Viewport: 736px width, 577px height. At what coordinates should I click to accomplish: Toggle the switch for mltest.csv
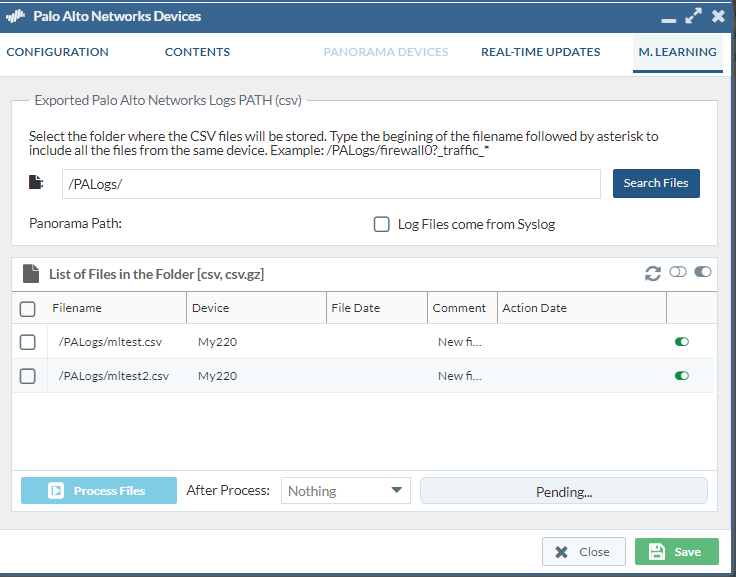click(x=682, y=342)
